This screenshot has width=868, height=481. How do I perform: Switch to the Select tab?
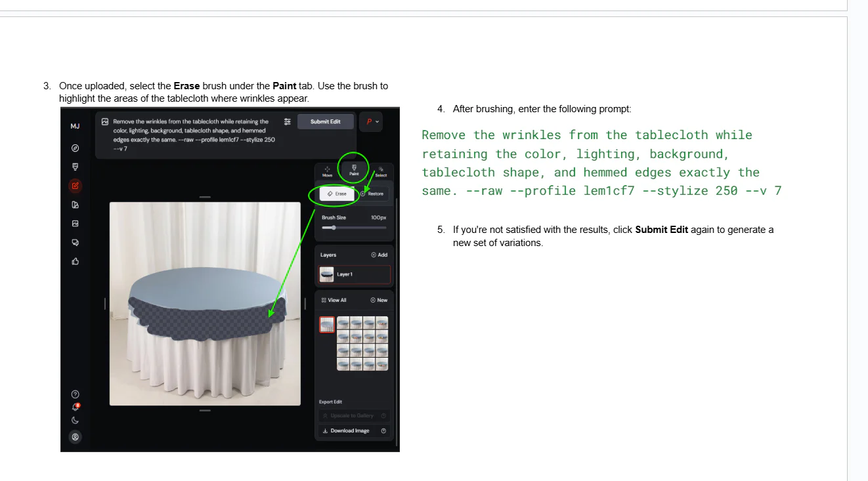pos(381,171)
